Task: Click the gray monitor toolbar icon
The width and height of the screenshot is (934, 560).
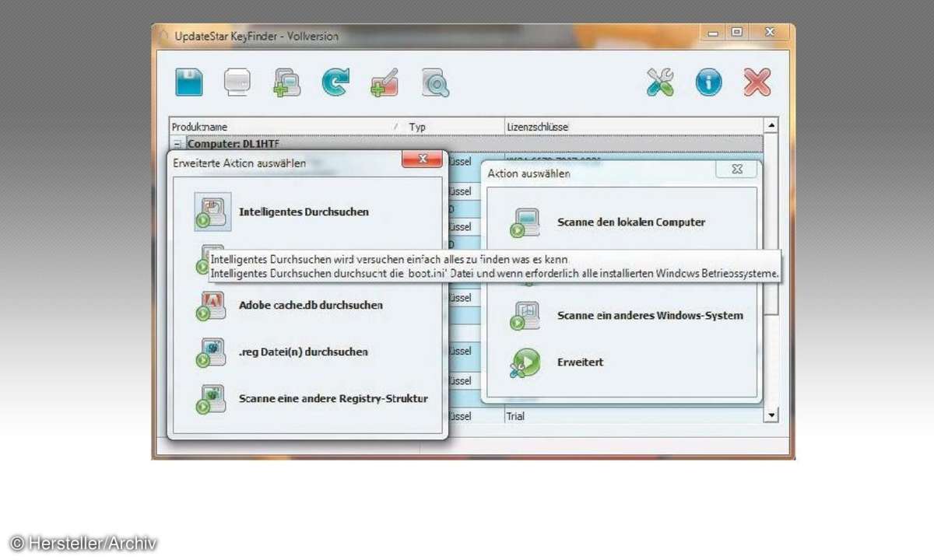Action: (x=237, y=82)
